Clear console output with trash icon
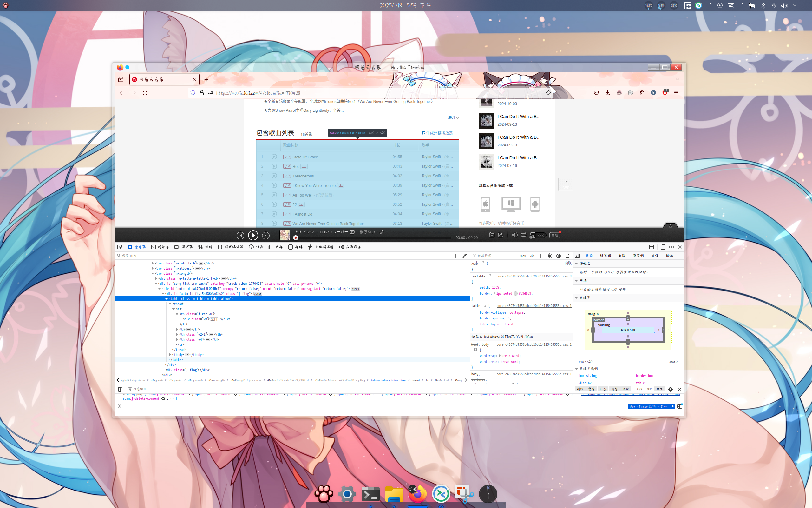 click(x=120, y=389)
